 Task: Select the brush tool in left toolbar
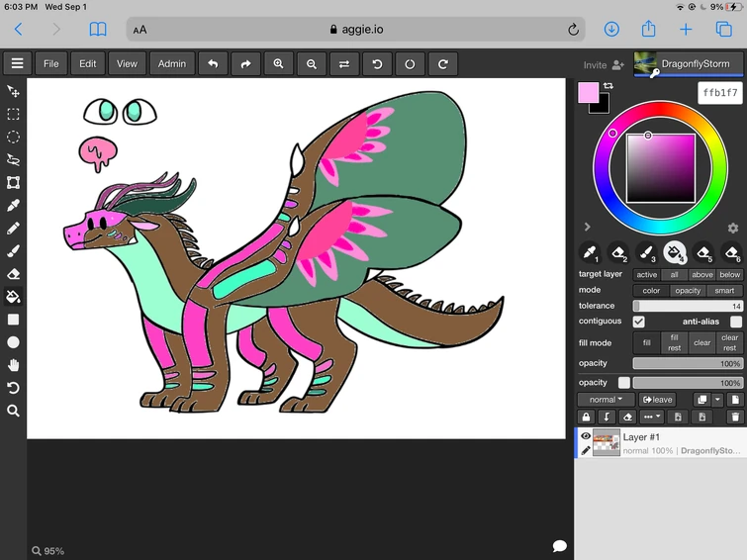pyautogui.click(x=13, y=251)
